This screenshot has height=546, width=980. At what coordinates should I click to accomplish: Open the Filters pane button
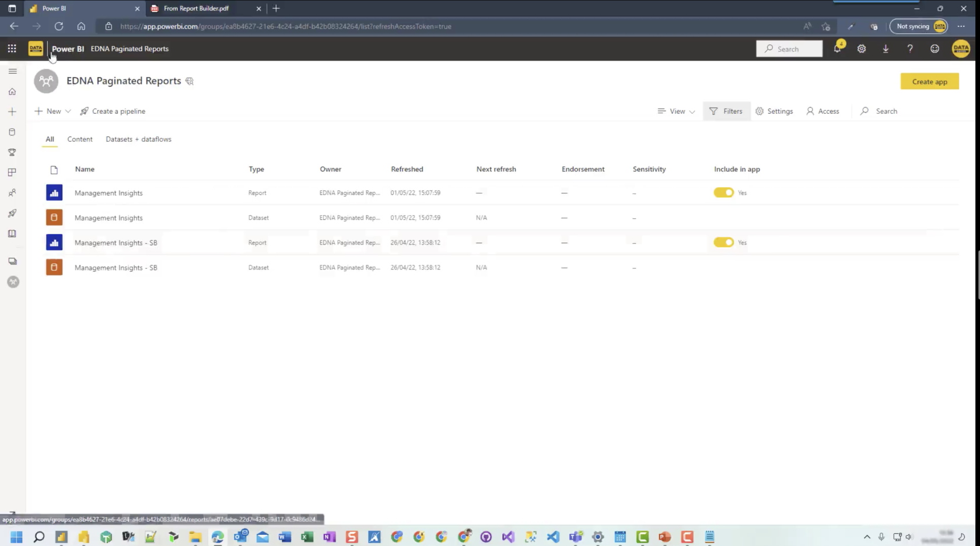726,111
